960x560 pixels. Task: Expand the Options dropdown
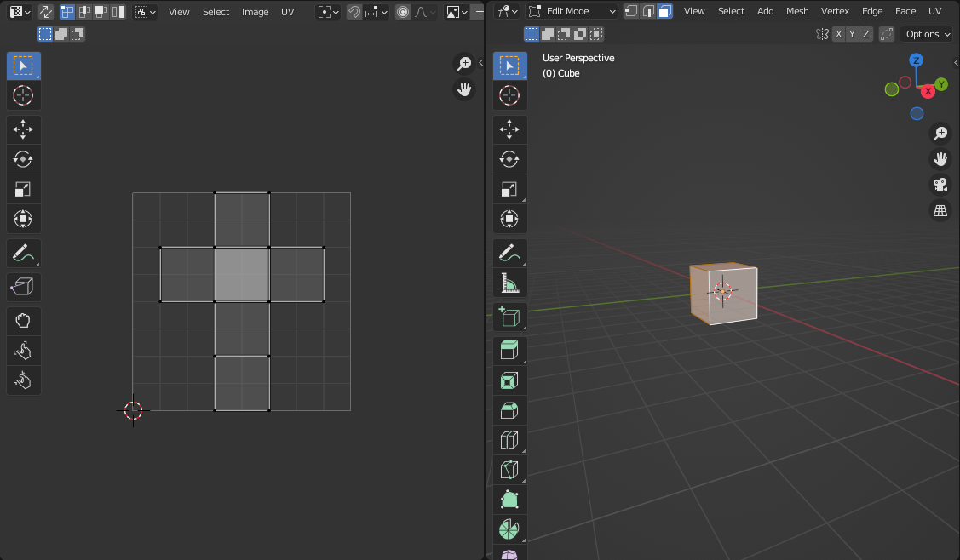click(x=928, y=34)
